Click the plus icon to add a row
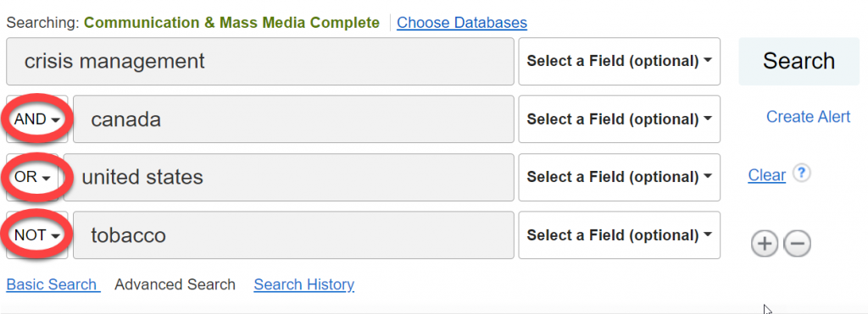This screenshot has height=314, width=868. 765,244
